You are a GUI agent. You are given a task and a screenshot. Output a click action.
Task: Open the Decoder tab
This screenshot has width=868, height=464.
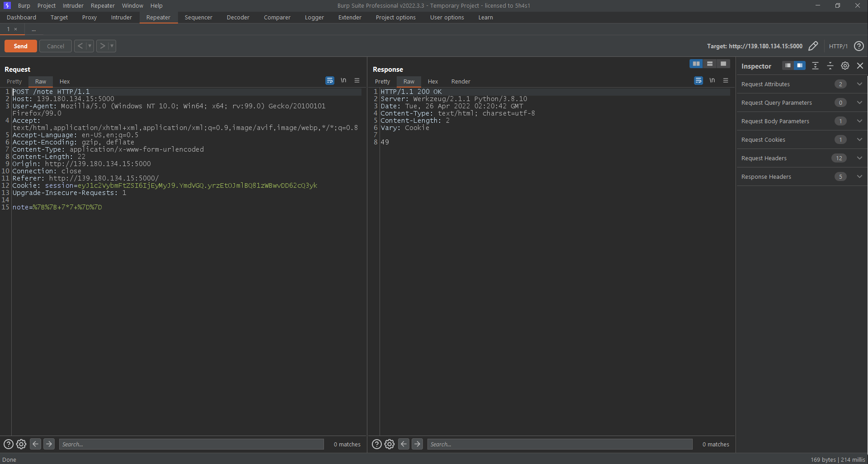238,17
